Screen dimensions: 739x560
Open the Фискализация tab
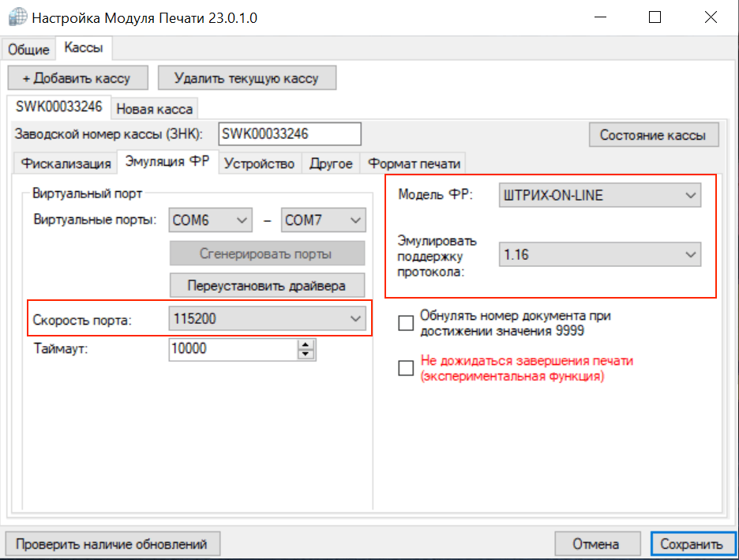pyautogui.click(x=66, y=163)
